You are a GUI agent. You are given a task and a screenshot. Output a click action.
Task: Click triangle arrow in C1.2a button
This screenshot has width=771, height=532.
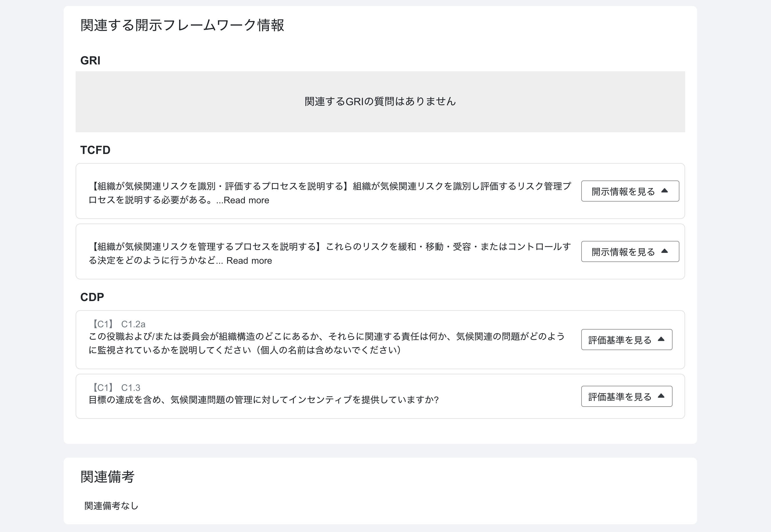point(661,339)
